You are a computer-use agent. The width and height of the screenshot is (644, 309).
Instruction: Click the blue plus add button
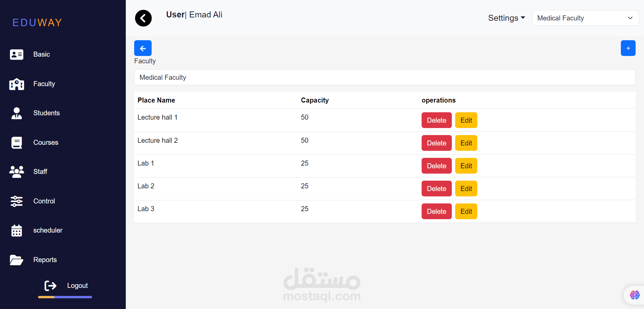coord(628,48)
